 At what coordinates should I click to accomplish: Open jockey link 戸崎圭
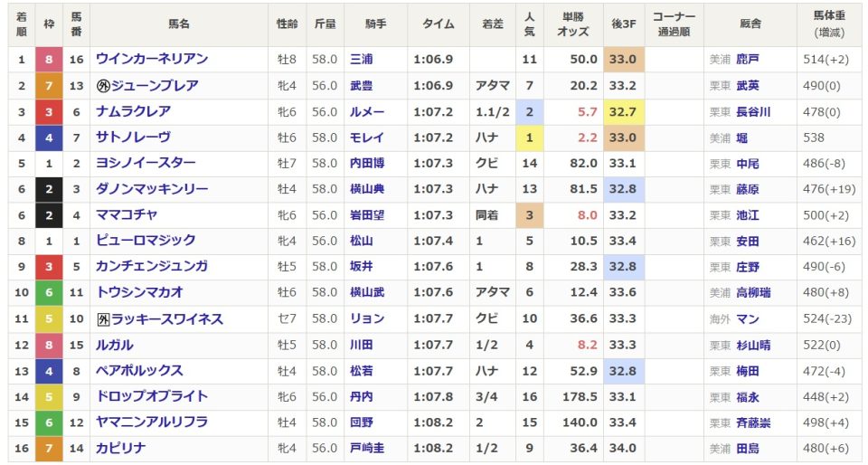click(367, 449)
